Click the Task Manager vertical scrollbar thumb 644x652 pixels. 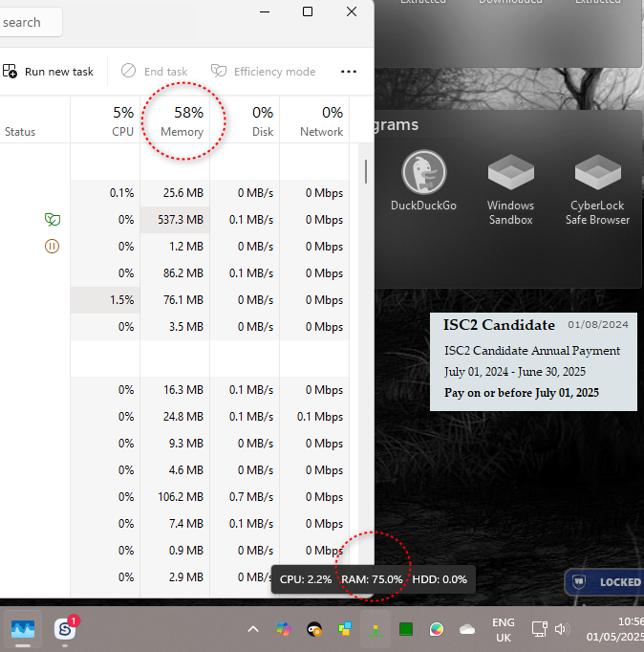(366, 171)
